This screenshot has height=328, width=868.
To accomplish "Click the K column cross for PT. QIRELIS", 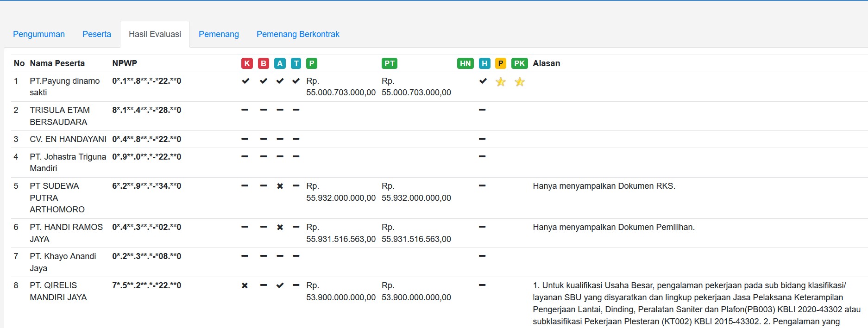I will (245, 285).
